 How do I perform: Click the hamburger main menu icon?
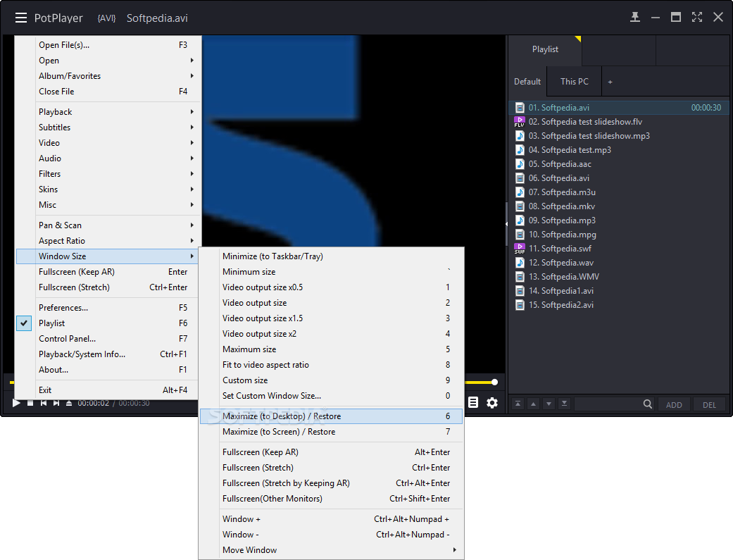pyautogui.click(x=20, y=18)
